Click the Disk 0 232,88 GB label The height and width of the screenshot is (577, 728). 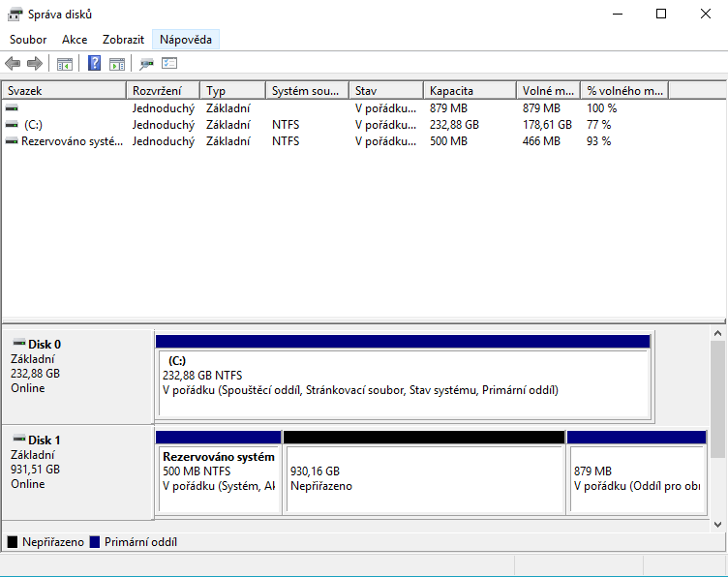coord(35,374)
